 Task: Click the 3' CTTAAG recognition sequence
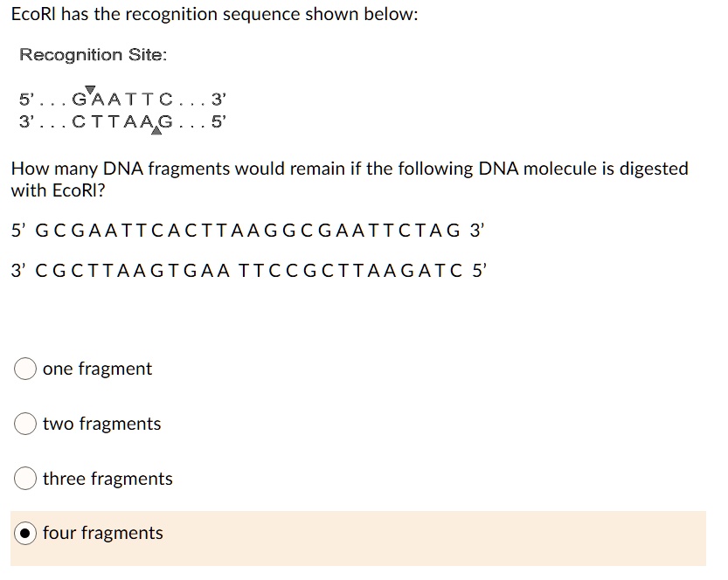[x=121, y=122]
